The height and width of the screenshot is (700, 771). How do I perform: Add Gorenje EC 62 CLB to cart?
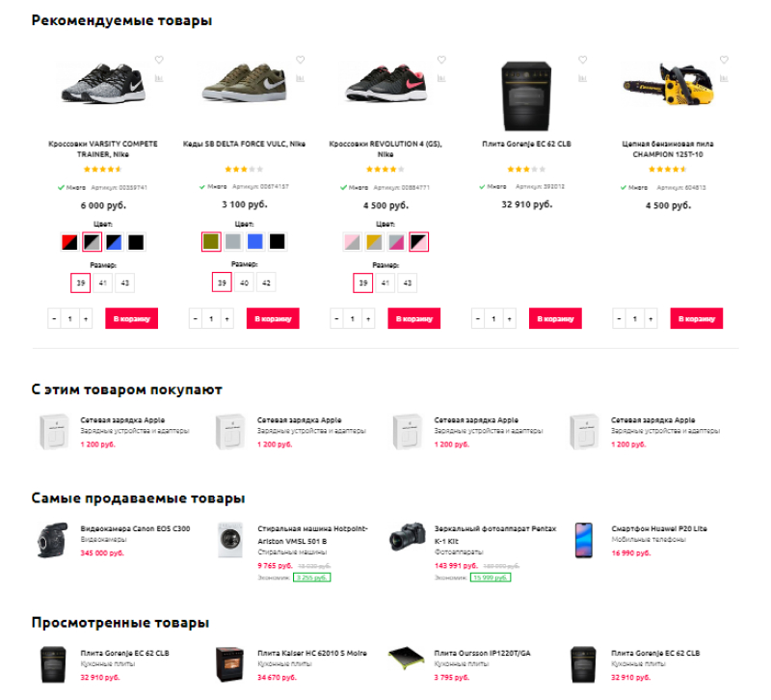tap(555, 318)
